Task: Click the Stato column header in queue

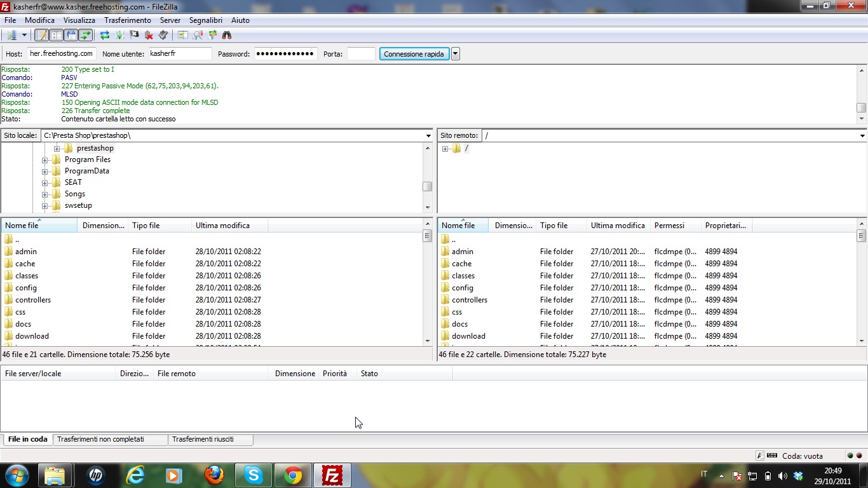Action: click(x=404, y=374)
